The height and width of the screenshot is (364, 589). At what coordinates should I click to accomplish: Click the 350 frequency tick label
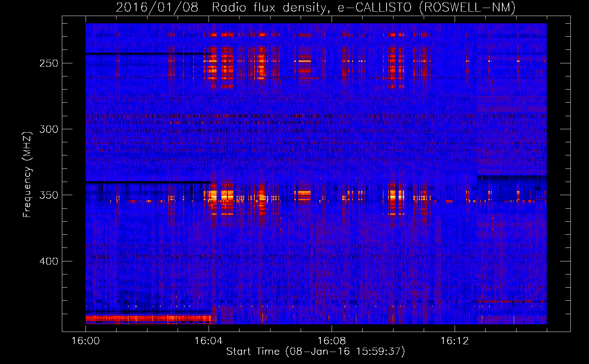point(49,195)
